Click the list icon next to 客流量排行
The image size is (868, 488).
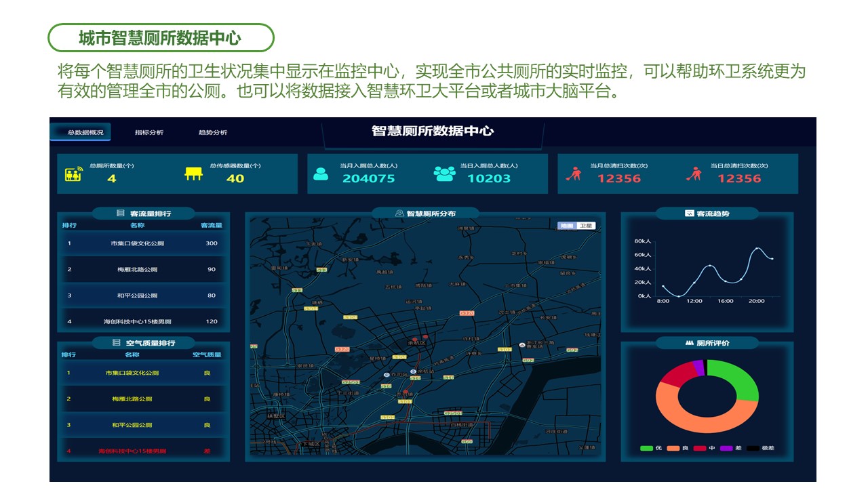click(120, 213)
